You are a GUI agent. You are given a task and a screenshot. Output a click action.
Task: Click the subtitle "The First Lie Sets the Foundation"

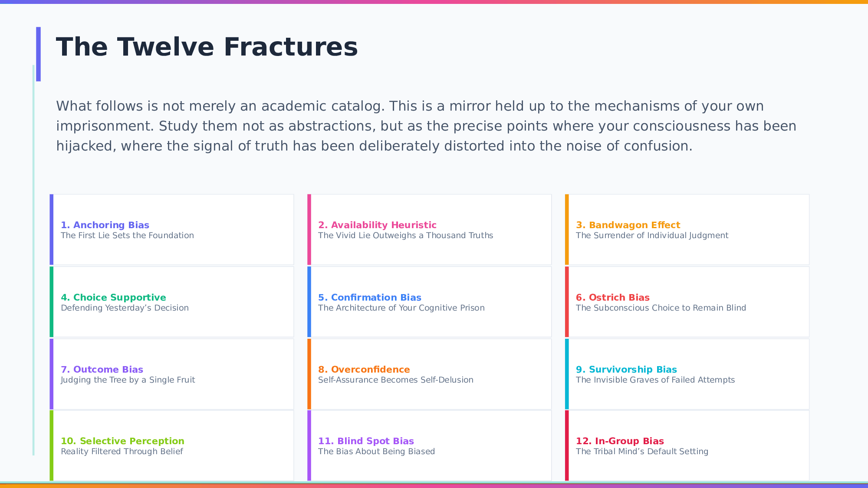point(127,236)
